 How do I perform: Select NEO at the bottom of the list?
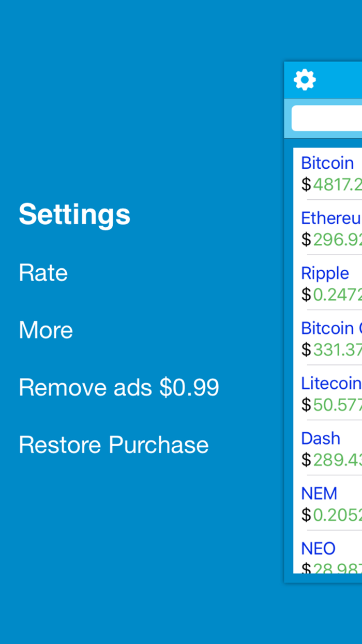click(x=318, y=548)
